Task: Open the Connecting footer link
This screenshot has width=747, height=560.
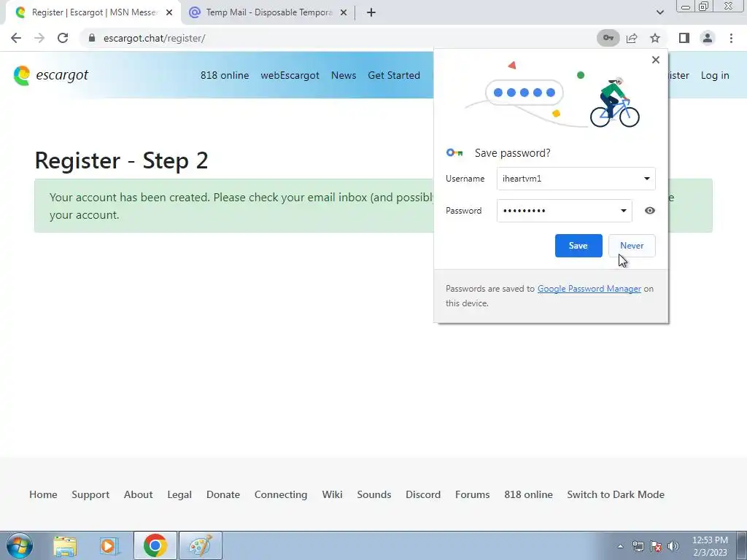Action: pyautogui.click(x=281, y=494)
